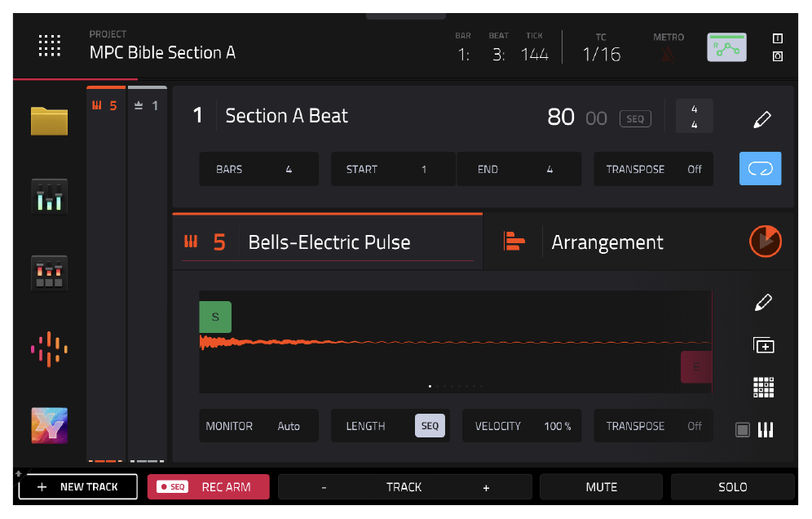
Task: Open the TC 1/16 timing correct setting
Action: [601, 54]
